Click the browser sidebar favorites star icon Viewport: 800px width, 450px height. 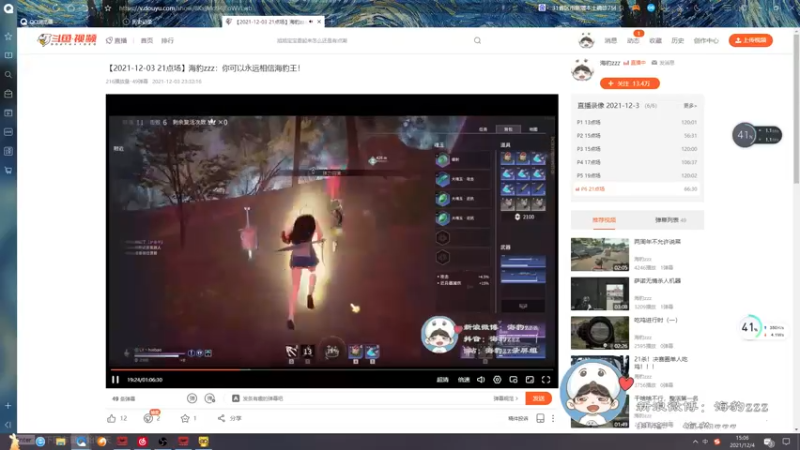coord(8,36)
